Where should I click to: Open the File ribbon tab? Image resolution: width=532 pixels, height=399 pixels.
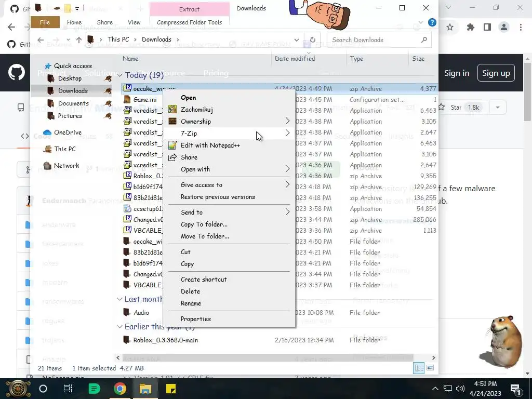tap(45, 22)
